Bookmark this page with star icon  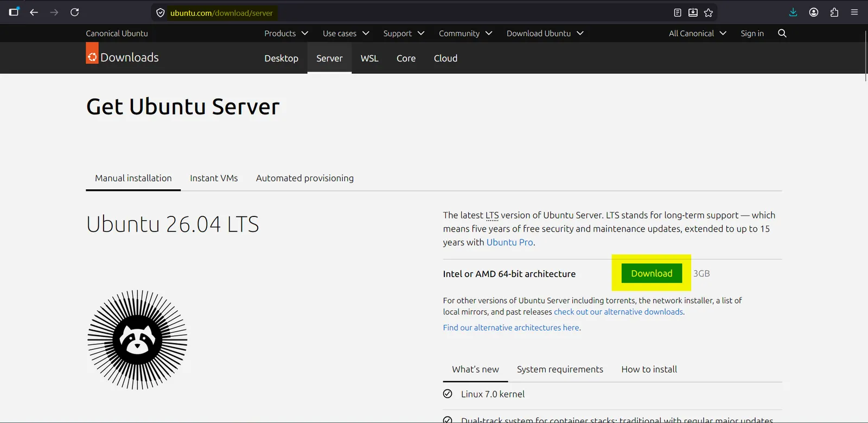pos(709,13)
